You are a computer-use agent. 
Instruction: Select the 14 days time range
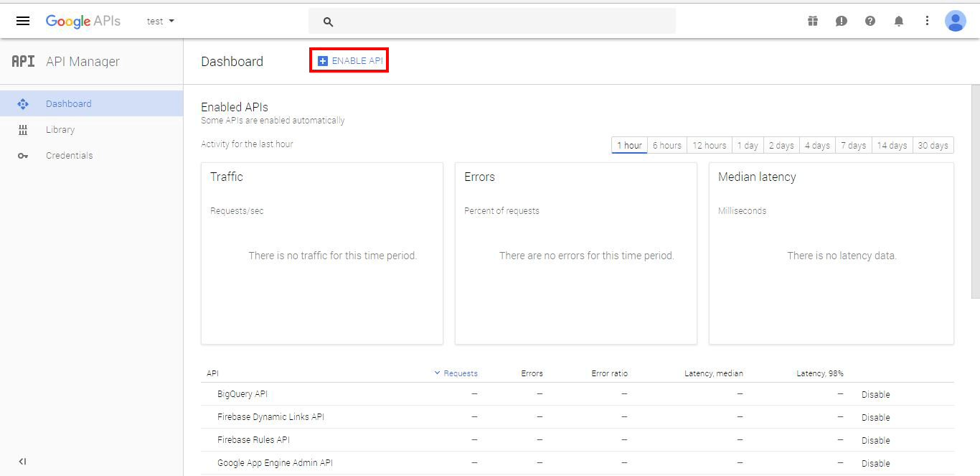[892, 145]
